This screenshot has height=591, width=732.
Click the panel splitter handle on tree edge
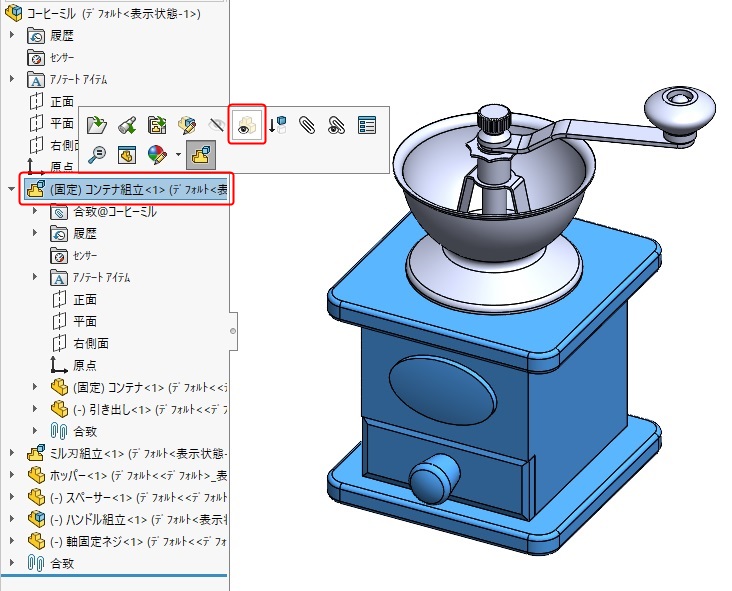(232, 329)
